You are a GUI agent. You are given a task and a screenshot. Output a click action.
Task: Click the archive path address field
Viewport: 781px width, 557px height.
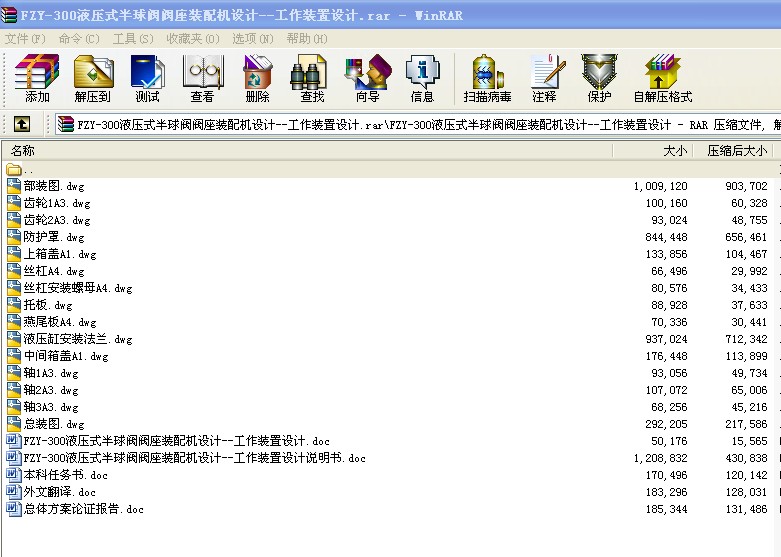(417, 124)
